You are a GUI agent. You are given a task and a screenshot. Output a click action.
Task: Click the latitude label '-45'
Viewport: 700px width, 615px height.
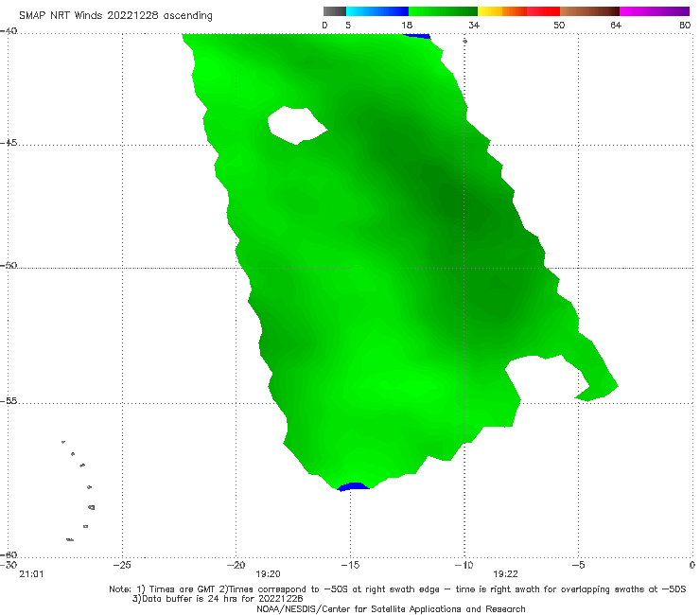(9, 143)
